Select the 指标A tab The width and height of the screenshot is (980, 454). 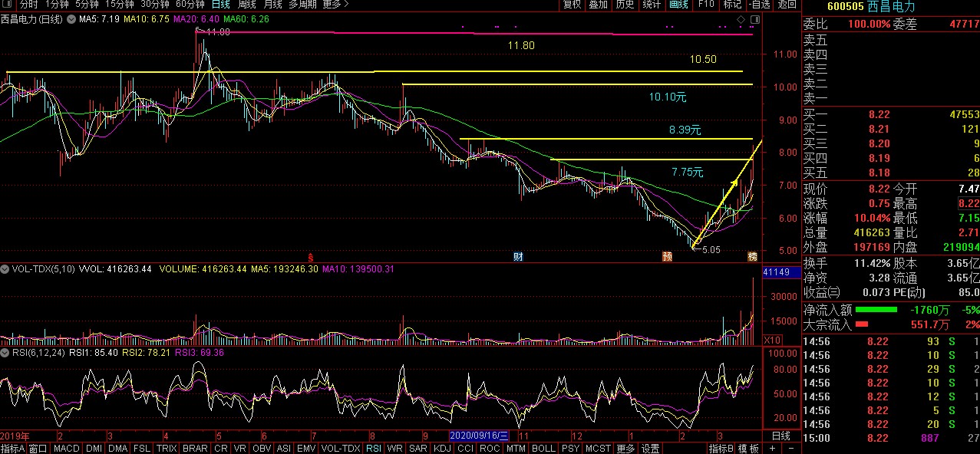[13, 449]
